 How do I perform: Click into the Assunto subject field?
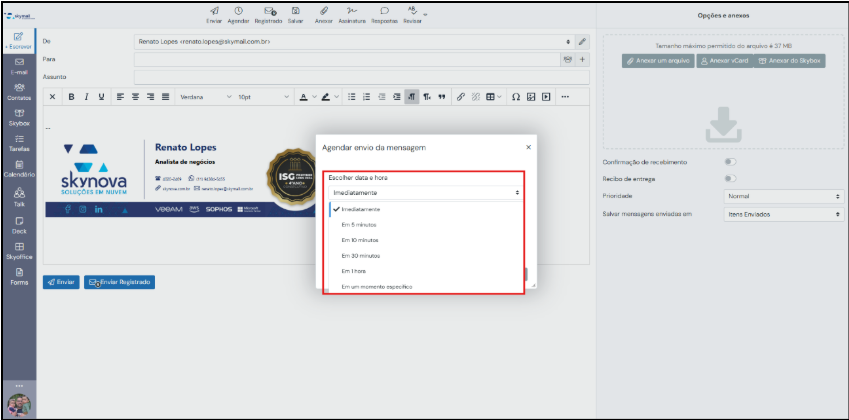[x=362, y=77]
